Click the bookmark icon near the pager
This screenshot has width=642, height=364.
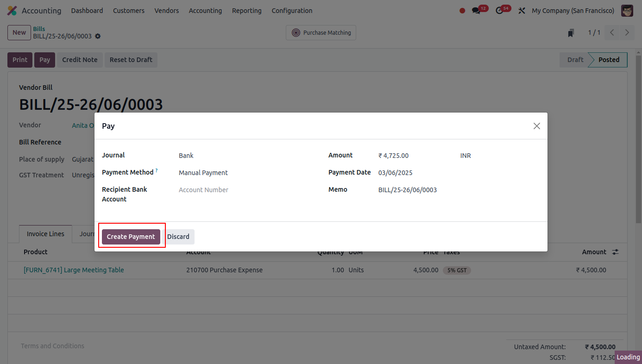[x=571, y=32]
